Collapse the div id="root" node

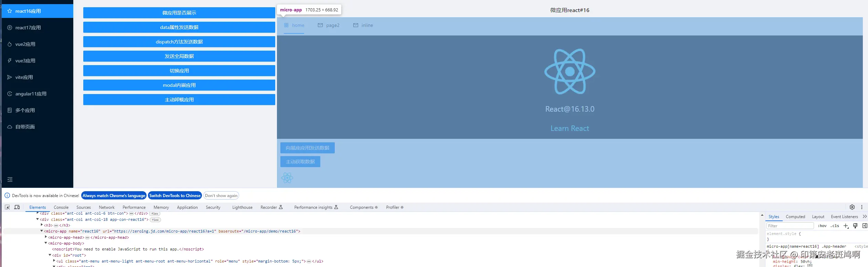pyautogui.click(x=50, y=255)
